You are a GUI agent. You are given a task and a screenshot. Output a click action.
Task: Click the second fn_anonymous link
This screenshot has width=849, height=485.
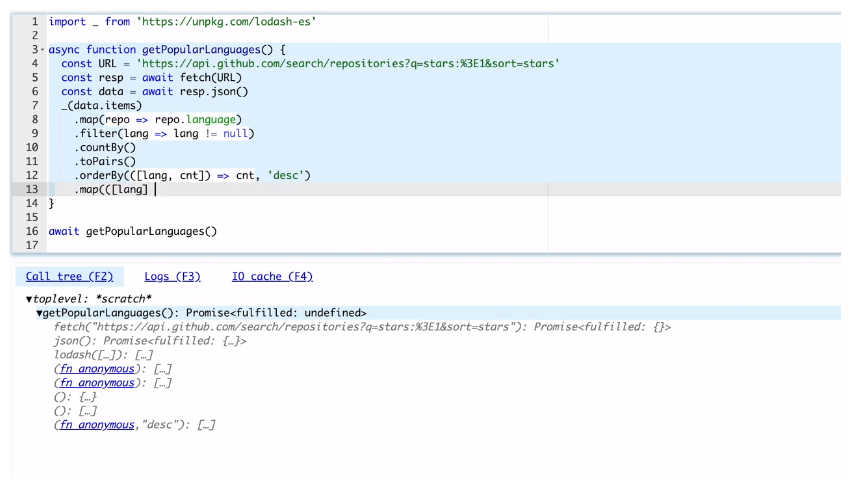[x=96, y=383]
